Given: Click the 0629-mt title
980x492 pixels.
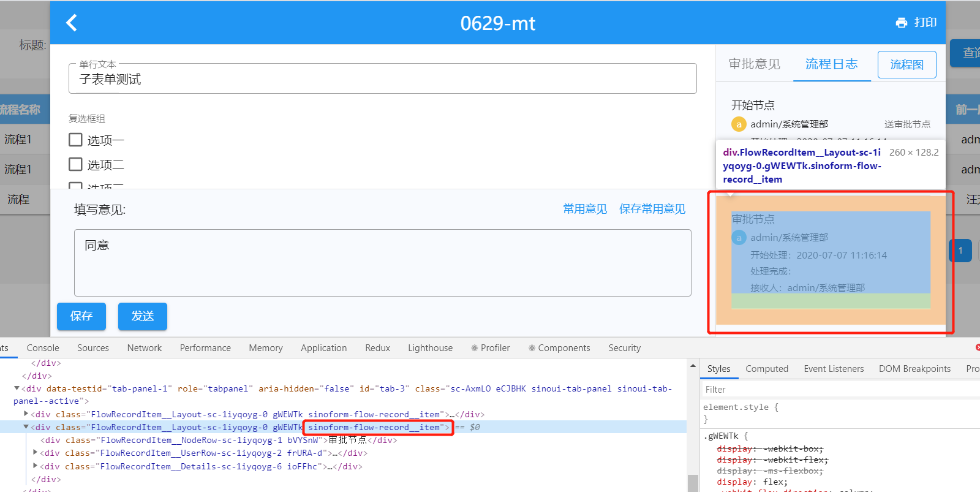Looking at the screenshot, I should tap(497, 23).
